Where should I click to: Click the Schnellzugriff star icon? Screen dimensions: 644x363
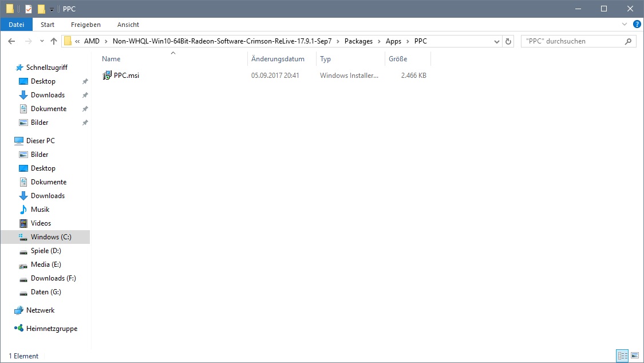click(x=19, y=68)
